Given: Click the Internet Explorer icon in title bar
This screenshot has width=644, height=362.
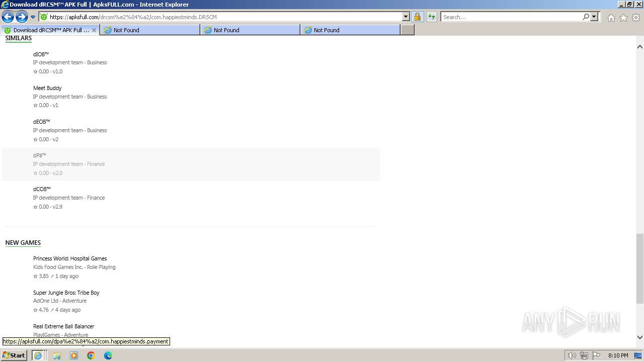Looking at the screenshot, I should tap(5, 5).
